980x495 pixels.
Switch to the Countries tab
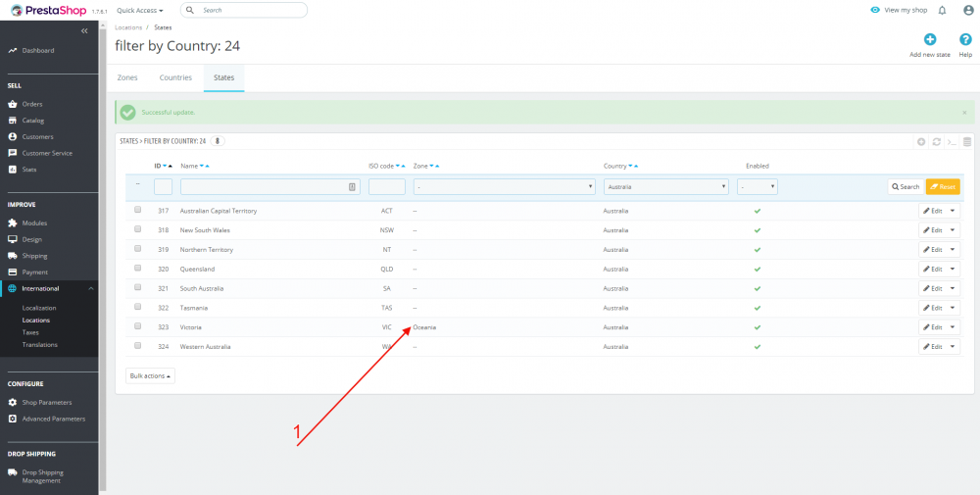pyautogui.click(x=175, y=78)
